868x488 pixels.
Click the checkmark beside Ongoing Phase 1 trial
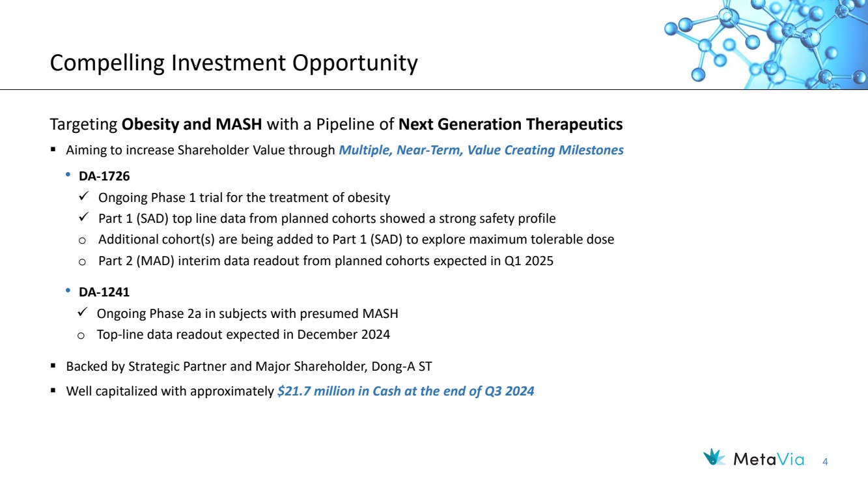pos(83,197)
